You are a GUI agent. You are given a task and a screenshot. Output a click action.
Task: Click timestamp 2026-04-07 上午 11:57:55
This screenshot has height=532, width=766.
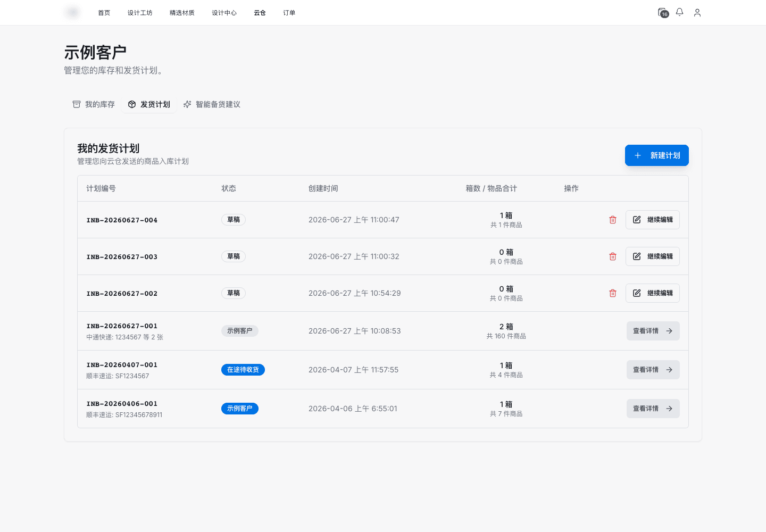coord(353,370)
